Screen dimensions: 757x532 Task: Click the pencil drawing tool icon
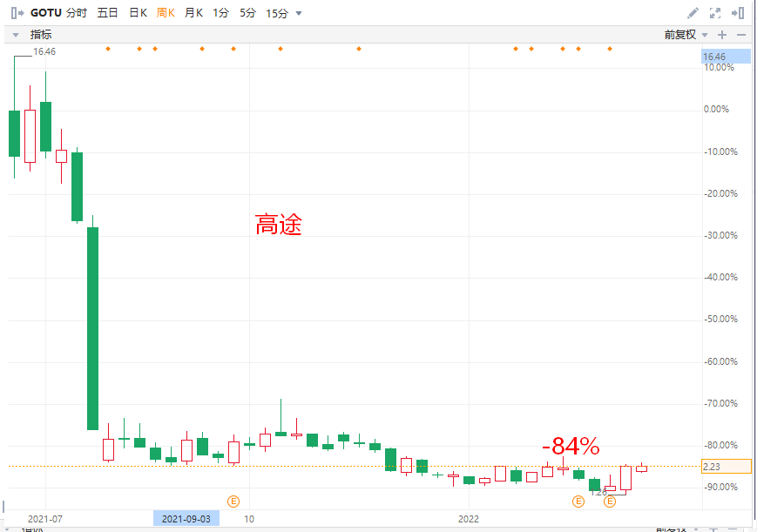693,13
